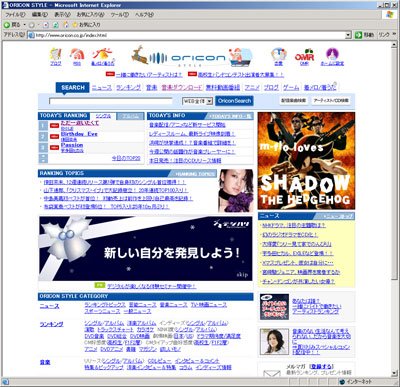Click the Oricon search text field

tap(111, 101)
